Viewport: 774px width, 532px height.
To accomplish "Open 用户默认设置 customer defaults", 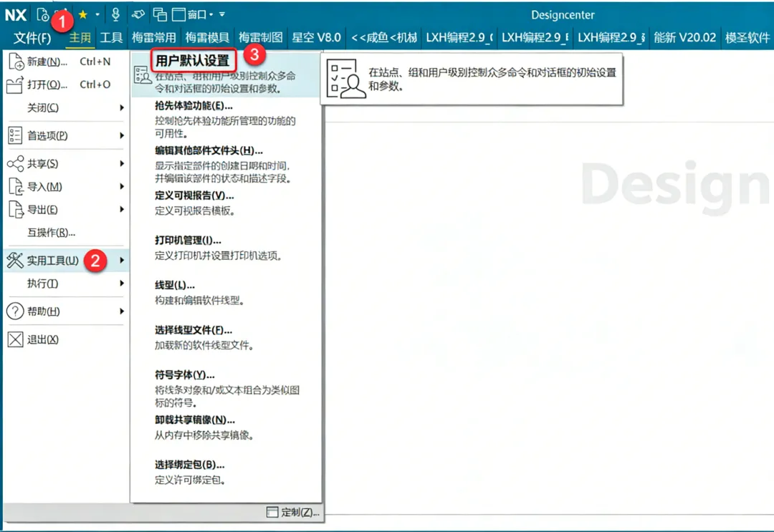I will [x=193, y=61].
